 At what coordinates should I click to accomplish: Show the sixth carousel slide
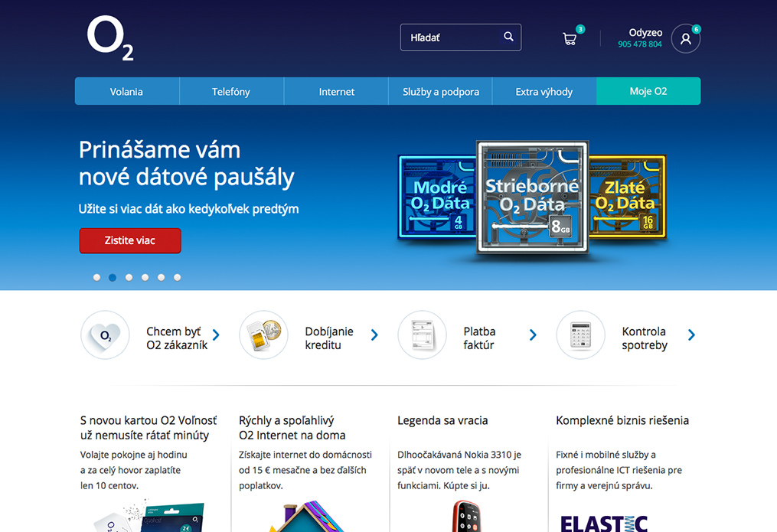point(178,277)
